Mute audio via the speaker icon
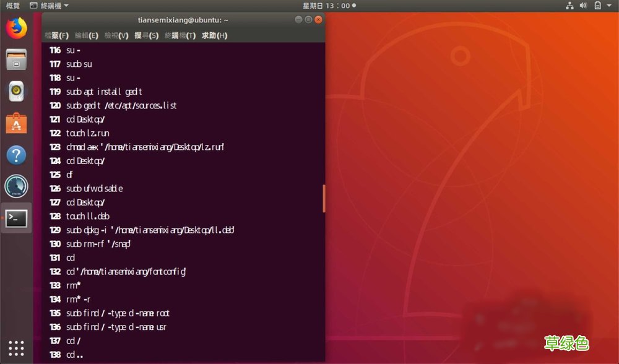 (x=582, y=5)
